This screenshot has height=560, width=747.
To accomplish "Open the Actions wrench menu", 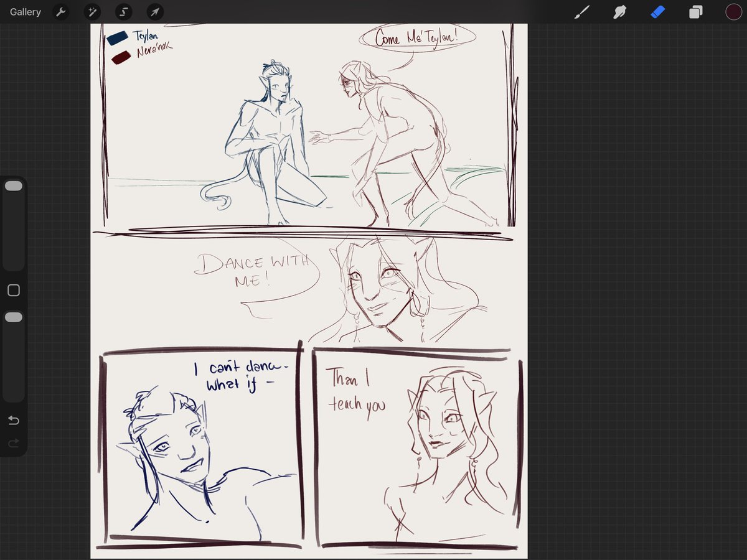I will (x=60, y=12).
